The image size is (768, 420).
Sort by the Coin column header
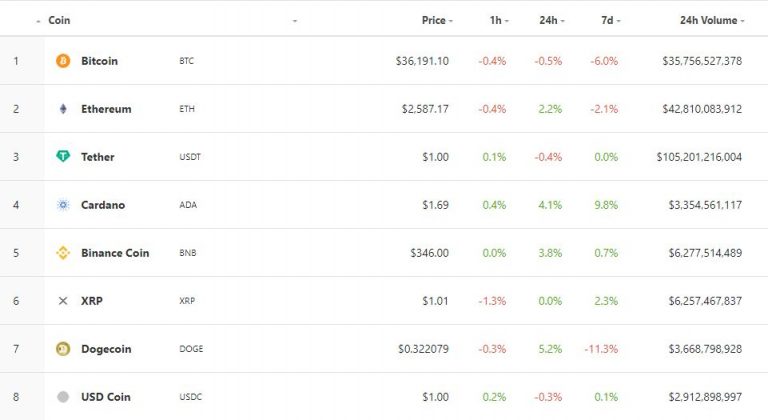59,20
